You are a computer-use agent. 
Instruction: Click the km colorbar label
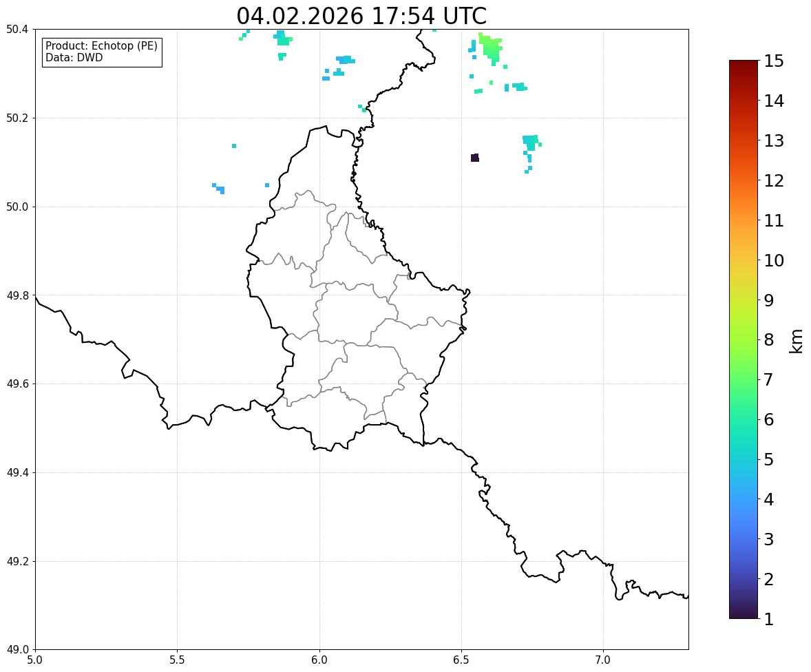click(x=796, y=340)
